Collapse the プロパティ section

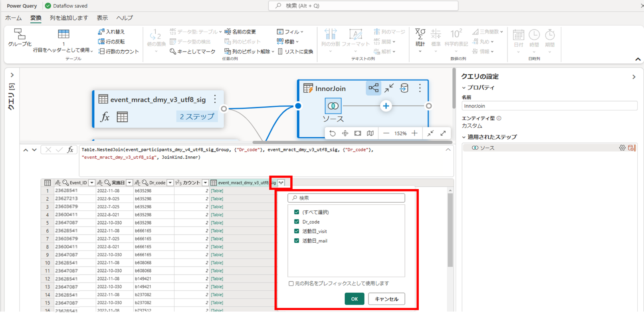coord(464,88)
